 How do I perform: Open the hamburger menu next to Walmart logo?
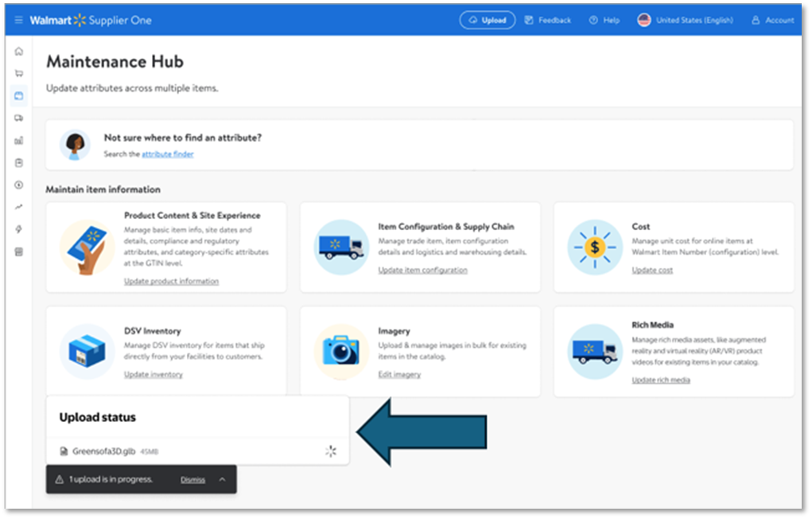tap(18, 20)
